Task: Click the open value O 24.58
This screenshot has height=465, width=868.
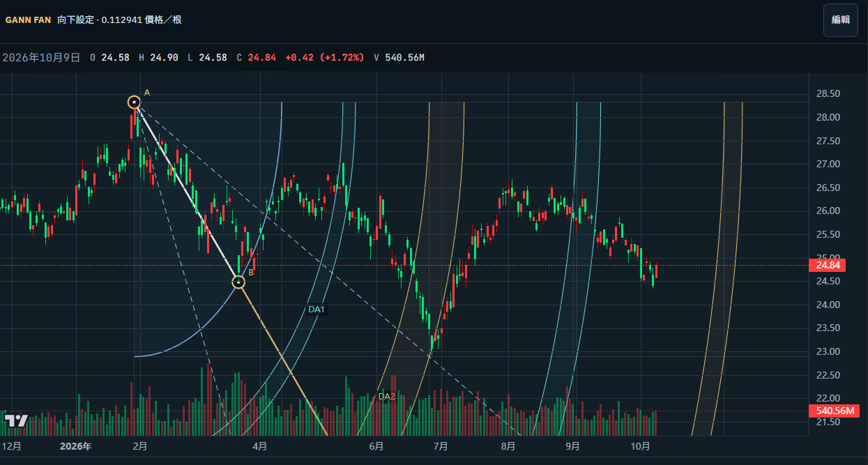Action: point(109,57)
